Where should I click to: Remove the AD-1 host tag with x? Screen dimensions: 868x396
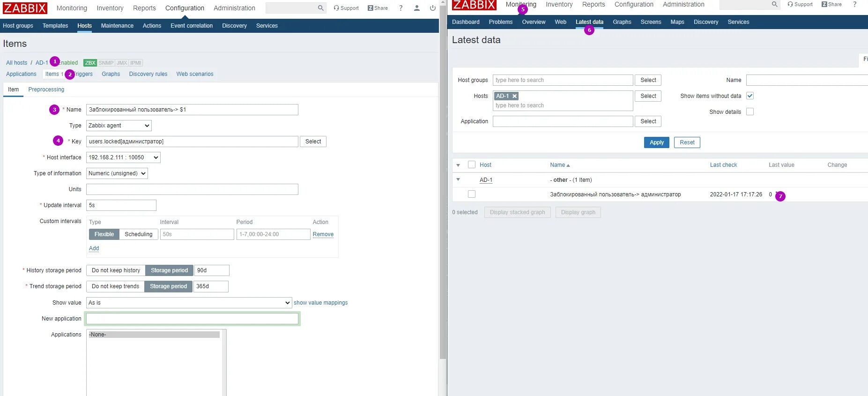(x=514, y=96)
